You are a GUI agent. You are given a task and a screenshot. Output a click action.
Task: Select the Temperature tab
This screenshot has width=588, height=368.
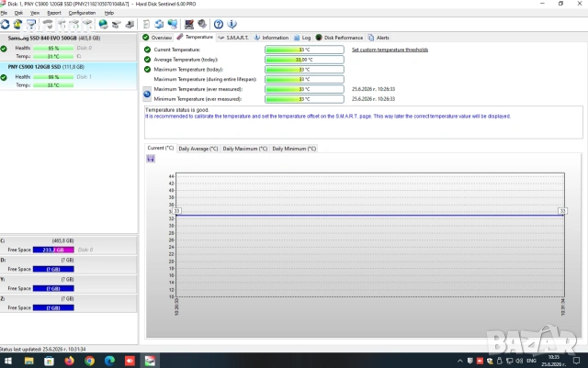pyautogui.click(x=195, y=37)
